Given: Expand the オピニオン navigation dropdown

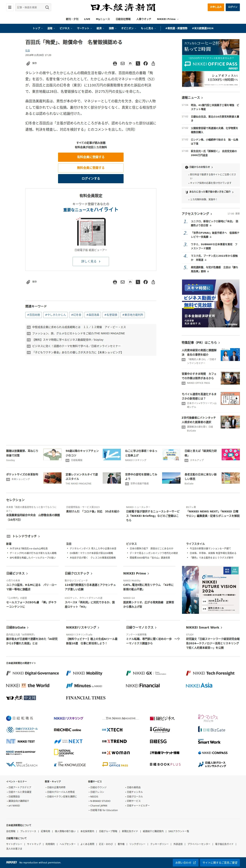Looking at the screenshot, I should click(x=129, y=28).
